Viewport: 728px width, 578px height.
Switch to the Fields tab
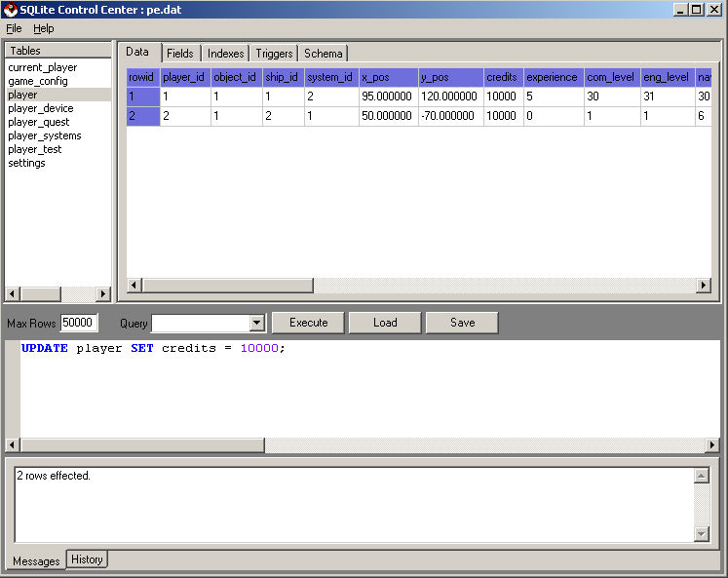pos(179,54)
